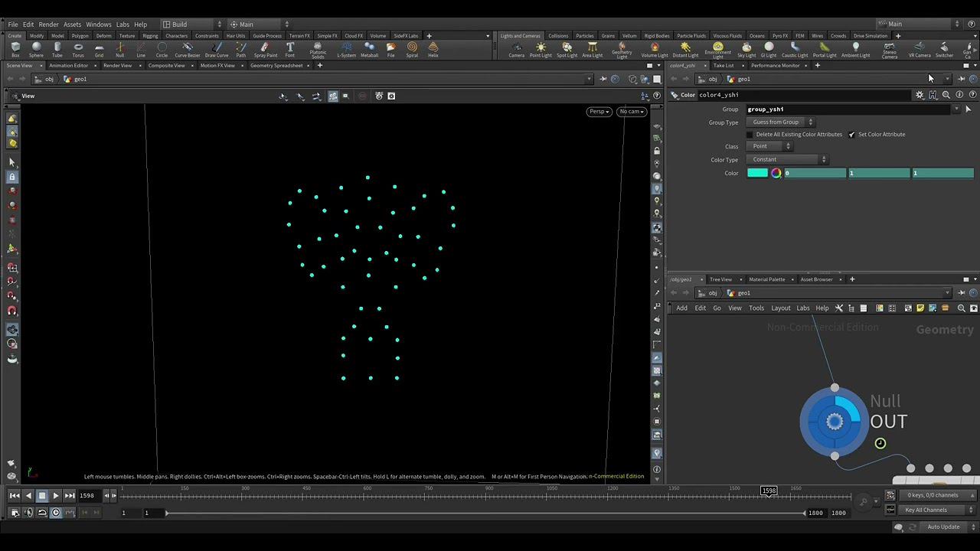This screenshot has height=551, width=980.
Task: Click the Auto Update button
Action: tap(943, 527)
